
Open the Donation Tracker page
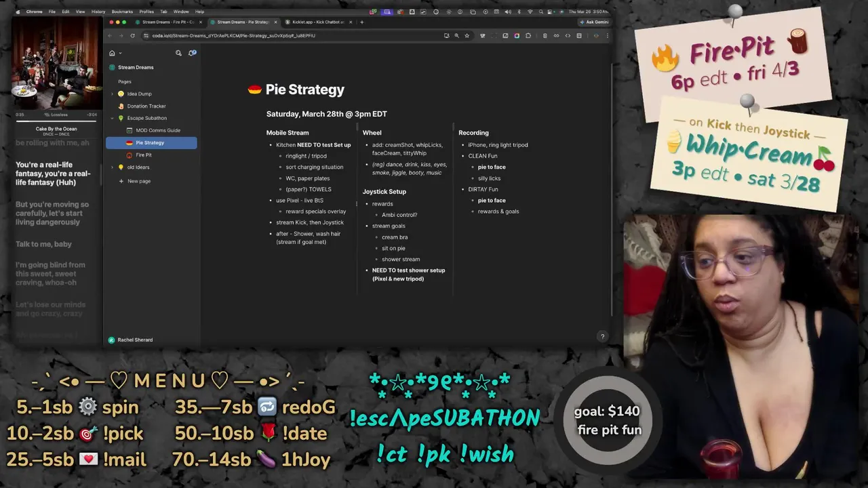[146, 106]
